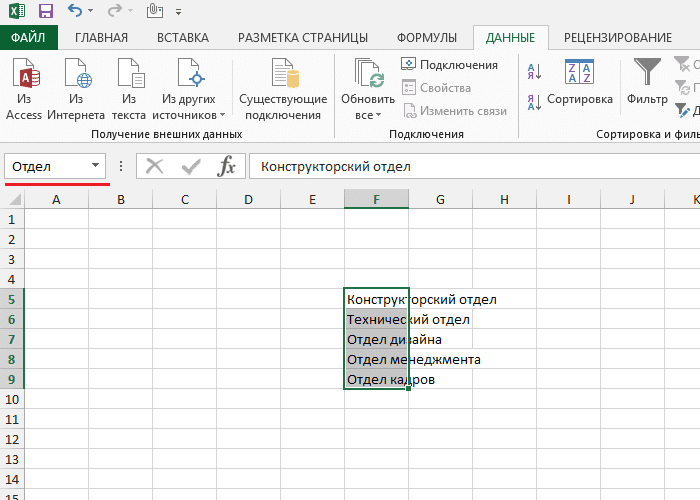Click the Excel application icon
Screen dimensions: 700x500
[x=17, y=11]
